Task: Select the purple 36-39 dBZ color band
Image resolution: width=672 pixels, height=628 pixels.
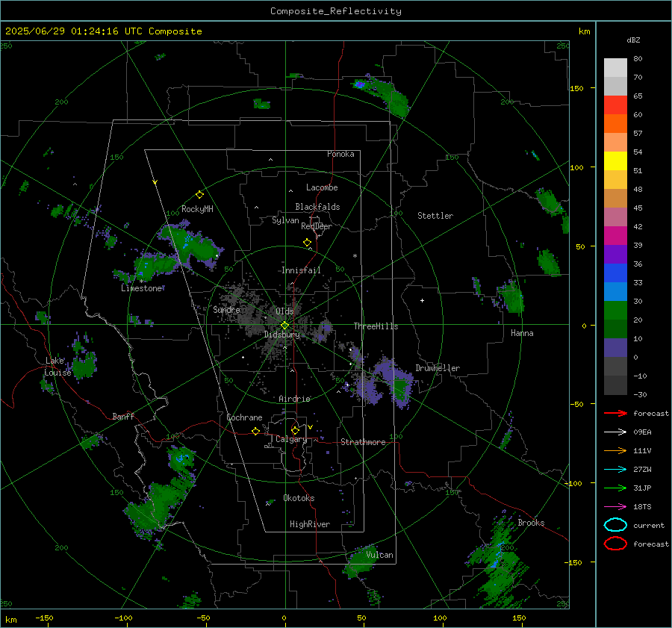Action: pos(615,254)
